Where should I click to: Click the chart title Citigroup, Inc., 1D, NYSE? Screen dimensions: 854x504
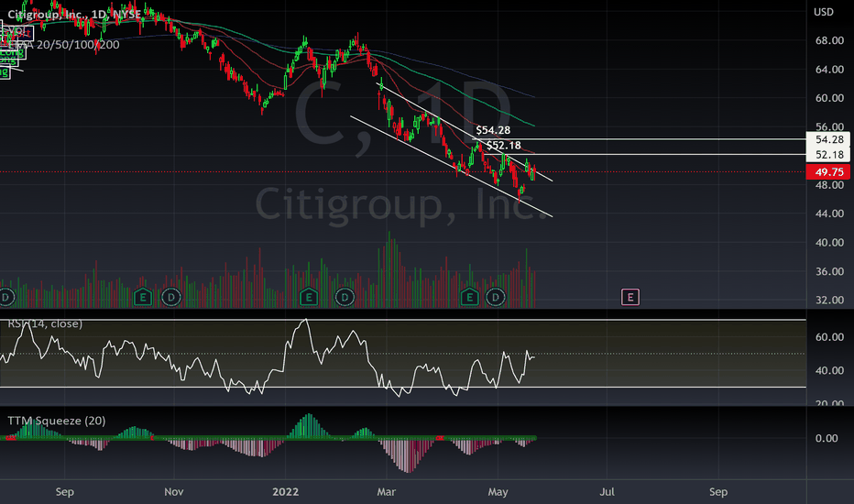[74, 15]
